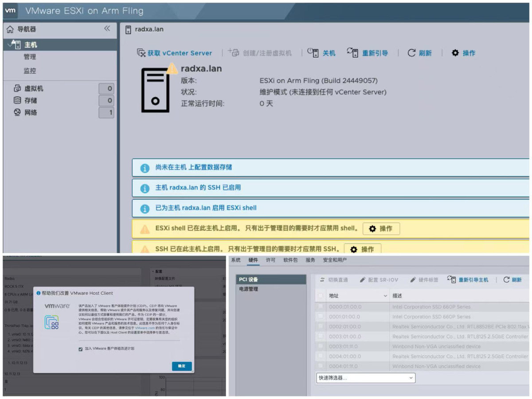Click the 获取 vCenter Server icon
Viewport: 532px width, 399px height.
[x=141, y=53]
